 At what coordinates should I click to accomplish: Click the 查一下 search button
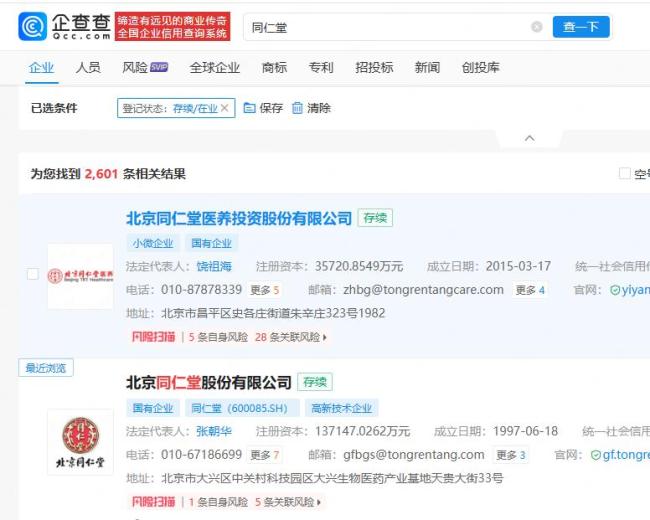(x=581, y=27)
